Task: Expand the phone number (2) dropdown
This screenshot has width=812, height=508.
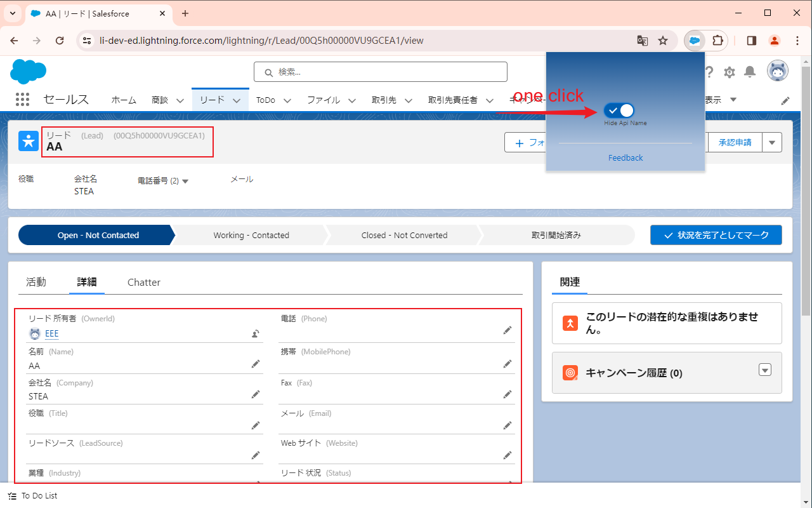Action: (185, 181)
